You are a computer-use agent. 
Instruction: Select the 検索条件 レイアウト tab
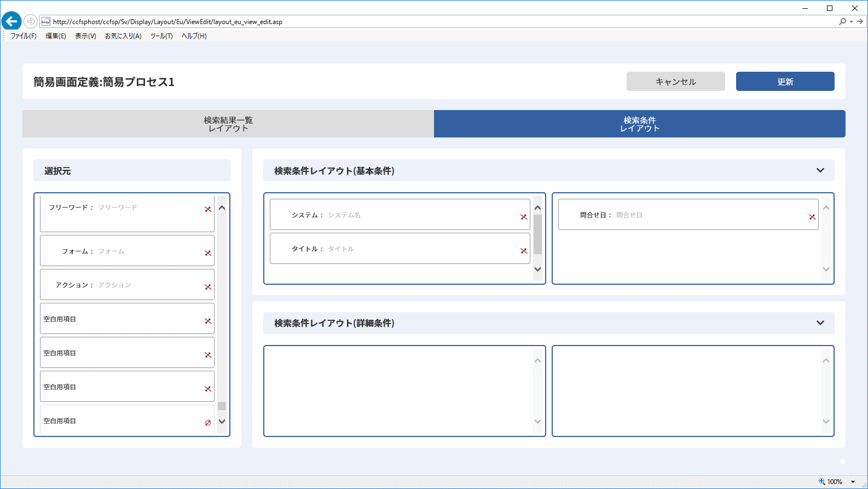(x=640, y=124)
